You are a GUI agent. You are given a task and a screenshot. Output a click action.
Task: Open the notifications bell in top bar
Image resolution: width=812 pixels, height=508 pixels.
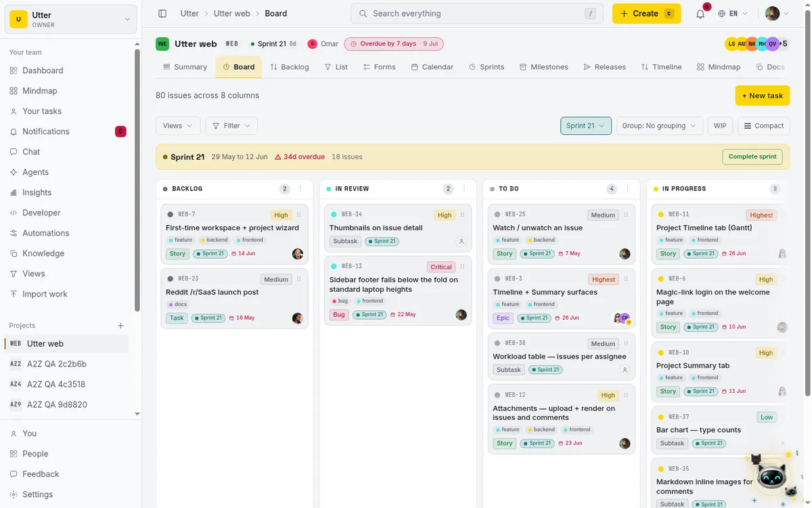700,14
